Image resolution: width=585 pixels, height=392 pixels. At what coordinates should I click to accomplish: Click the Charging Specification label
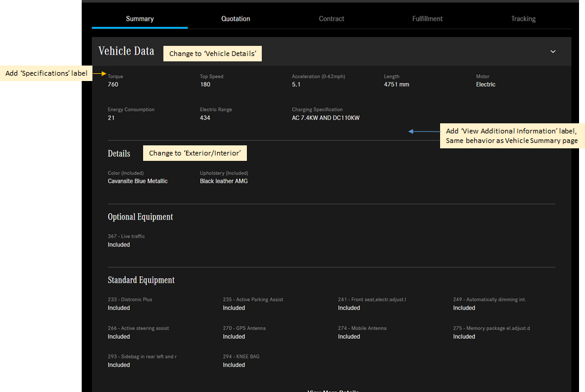[x=317, y=110]
